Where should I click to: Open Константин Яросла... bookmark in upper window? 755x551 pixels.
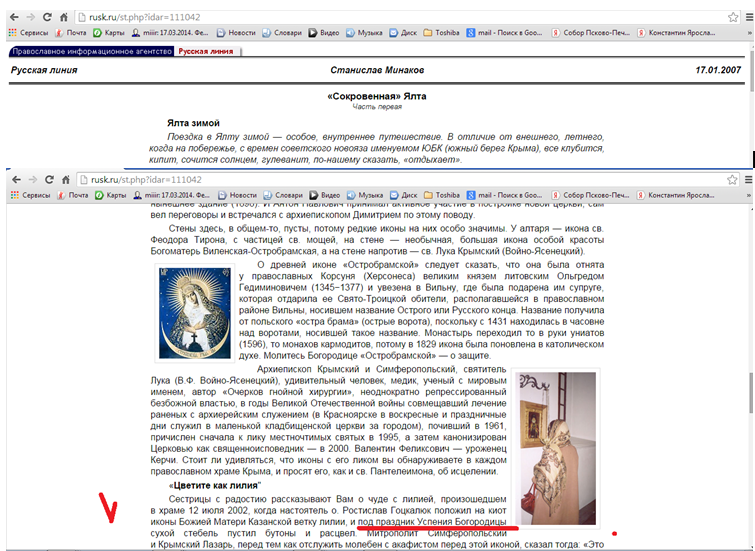(677, 33)
